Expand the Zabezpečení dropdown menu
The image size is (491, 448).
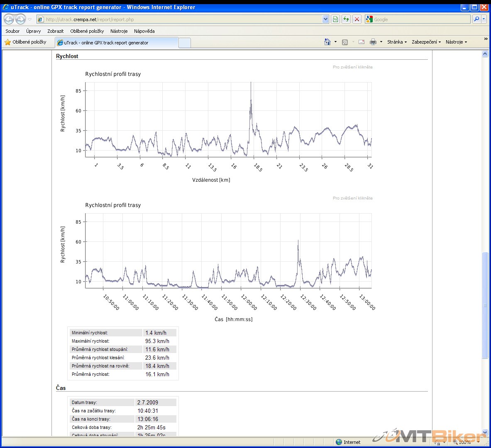coord(426,42)
